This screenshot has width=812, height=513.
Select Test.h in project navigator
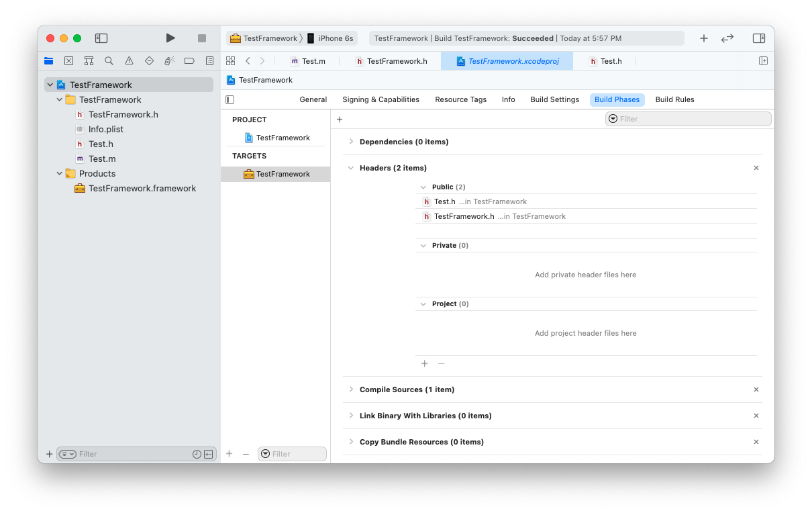(x=101, y=144)
